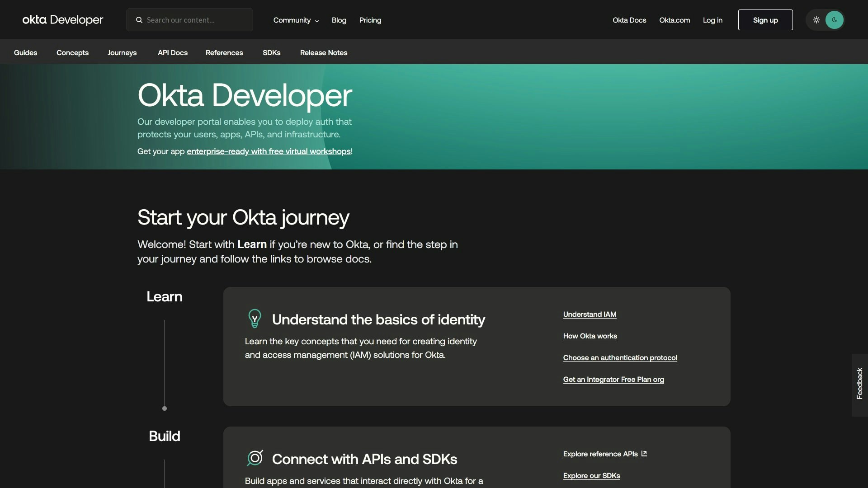The height and width of the screenshot is (488, 868).
Task: Go to the API Docs tab
Action: point(172,52)
